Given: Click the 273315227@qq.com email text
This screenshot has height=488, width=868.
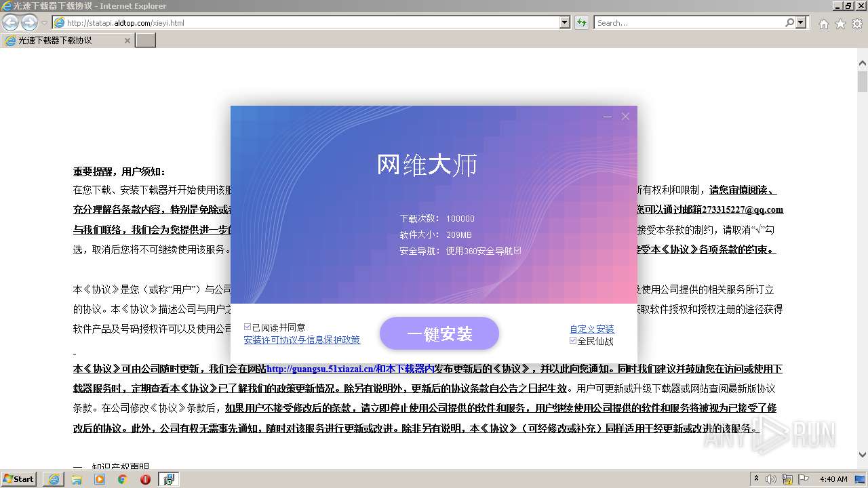Looking at the screenshot, I should (743, 209).
